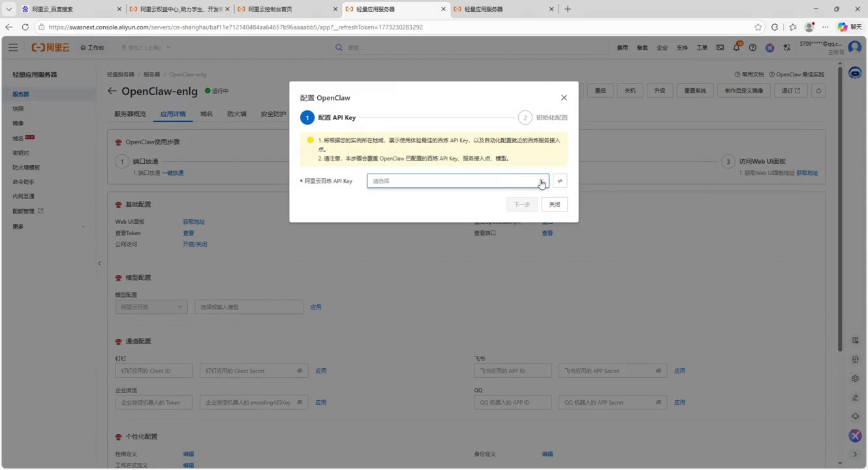Go back with the arrow beside OpenClaw-enlg
The image size is (868, 470).
[112, 91]
